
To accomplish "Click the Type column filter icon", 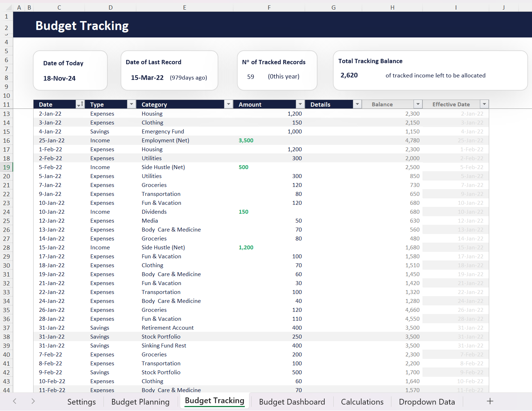I will coord(131,104).
